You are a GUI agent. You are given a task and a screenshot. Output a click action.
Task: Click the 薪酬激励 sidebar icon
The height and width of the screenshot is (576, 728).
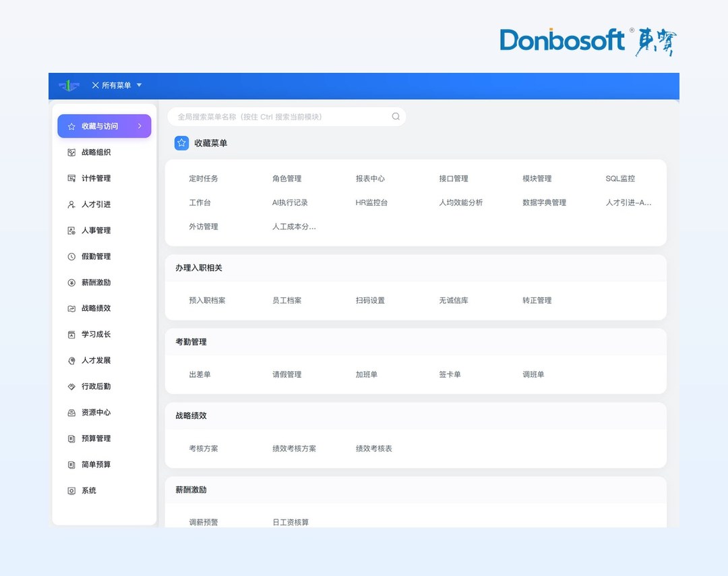tap(71, 283)
